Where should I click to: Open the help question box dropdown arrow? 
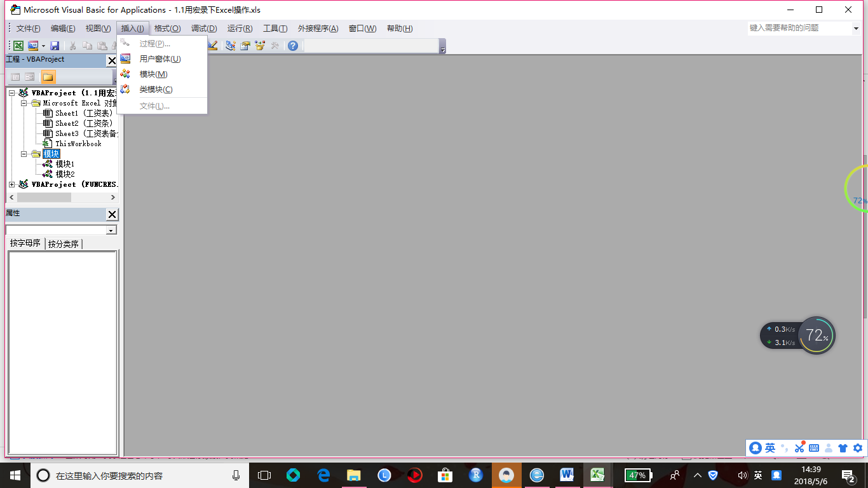tap(855, 29)
